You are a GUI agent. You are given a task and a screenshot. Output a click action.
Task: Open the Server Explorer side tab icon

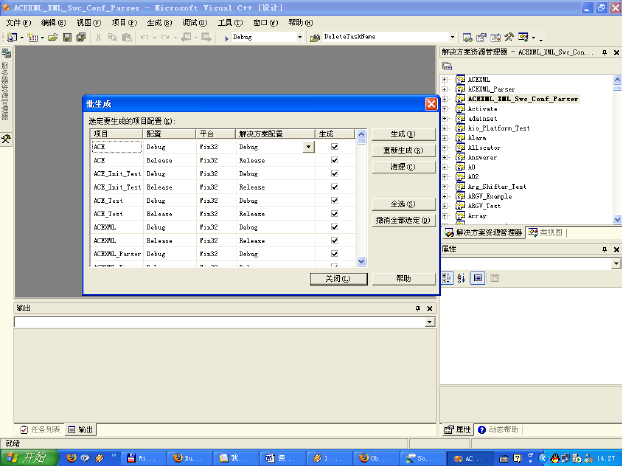click(x=6, y=53)
